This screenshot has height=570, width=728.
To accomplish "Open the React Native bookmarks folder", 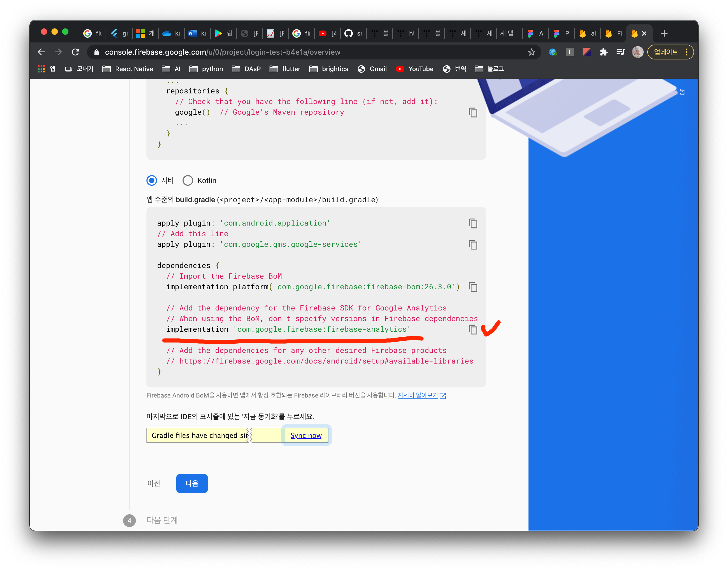I will pyautogui.click(x=128, y=69).
